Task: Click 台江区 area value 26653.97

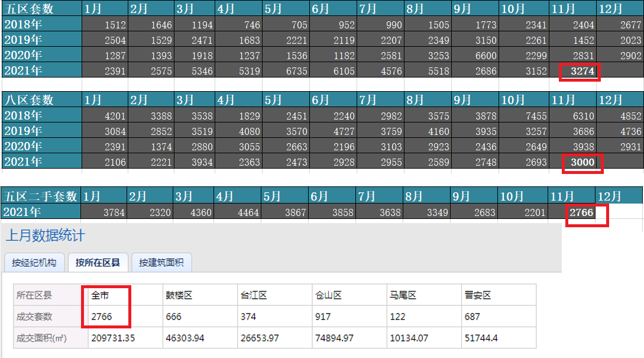Action: 260,338
